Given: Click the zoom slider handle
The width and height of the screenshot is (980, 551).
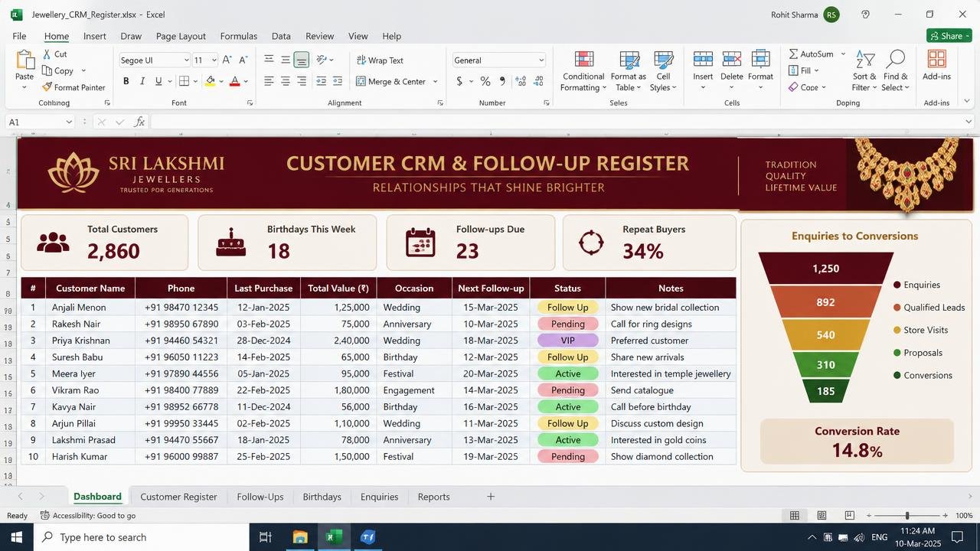Looking at the screenshot, I should (907, 516).
